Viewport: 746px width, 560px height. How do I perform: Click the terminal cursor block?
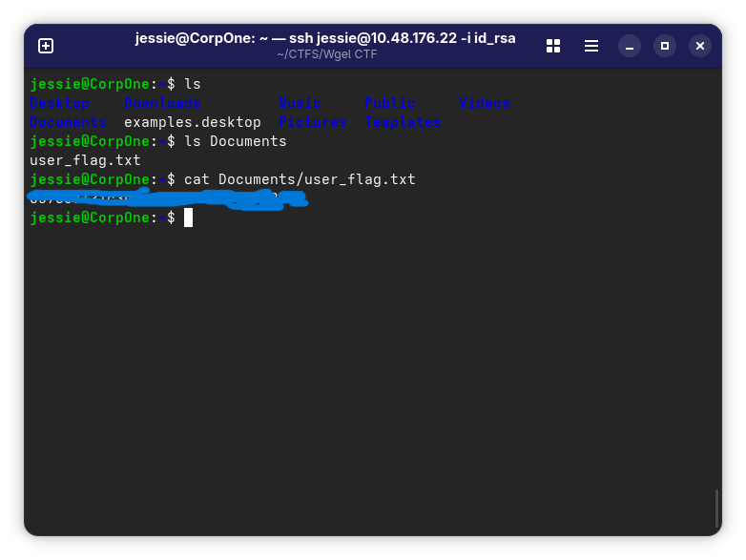[188, 218]
